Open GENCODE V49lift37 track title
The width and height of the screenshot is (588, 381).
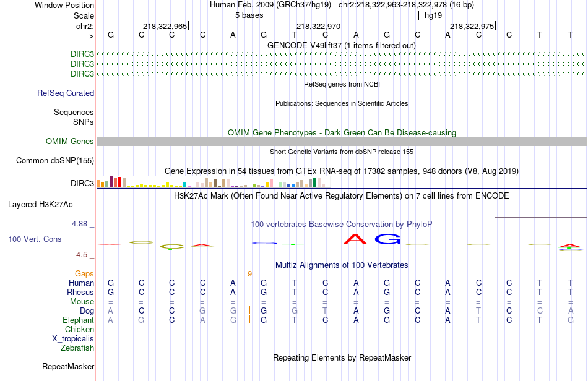[342, 45]
